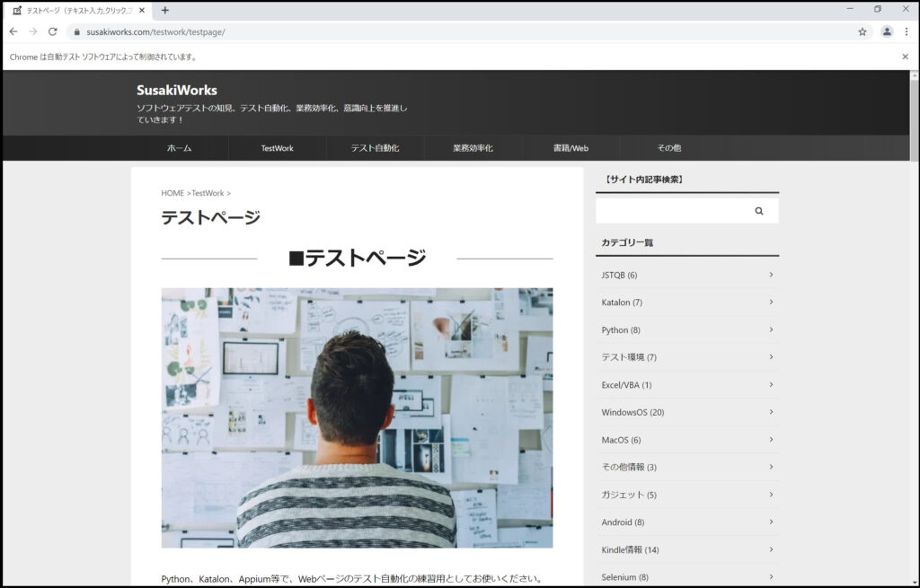The image size is (920, 588).
Task: Open the Katalon (7) category
Action: [687, 303]
